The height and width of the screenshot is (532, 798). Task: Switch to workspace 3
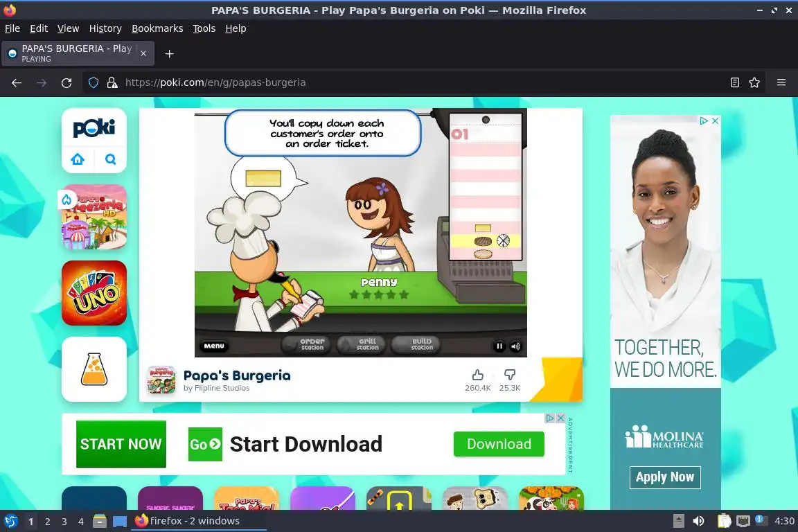pos(64,522)
